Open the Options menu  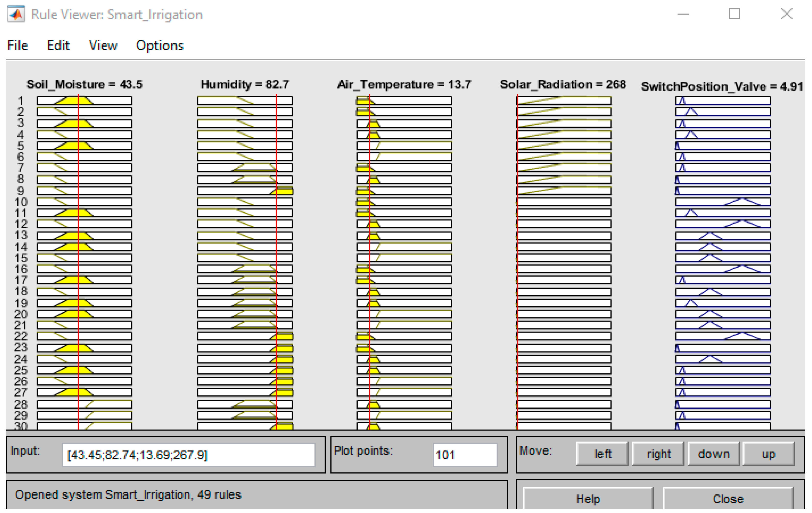coord(160,46)
